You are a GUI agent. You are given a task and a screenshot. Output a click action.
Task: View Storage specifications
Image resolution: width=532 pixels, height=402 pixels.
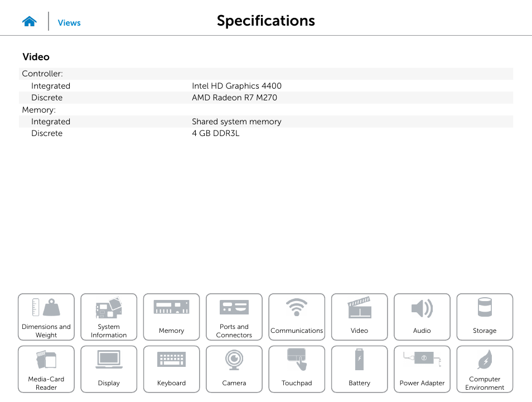coord(485,317)
